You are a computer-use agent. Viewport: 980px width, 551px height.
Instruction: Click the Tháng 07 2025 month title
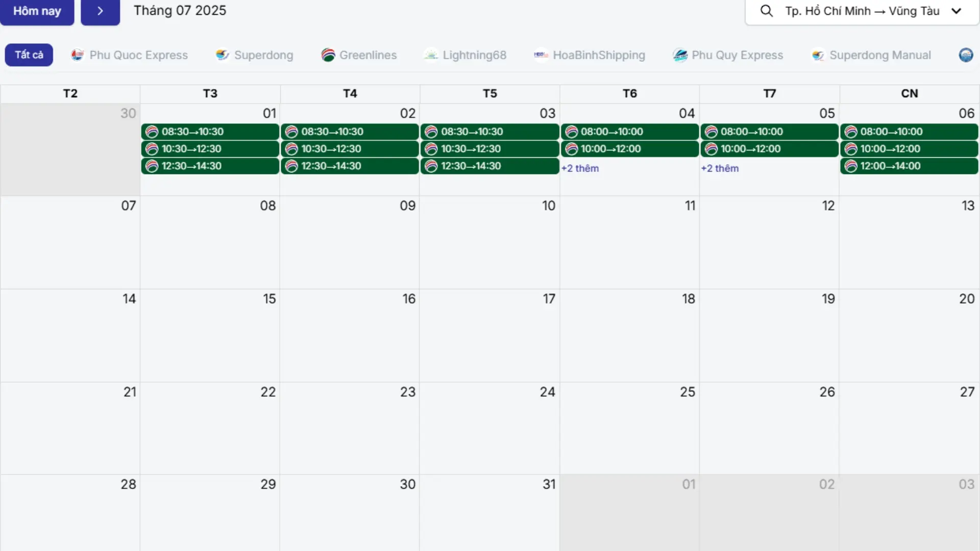click(x=180, y=11)
